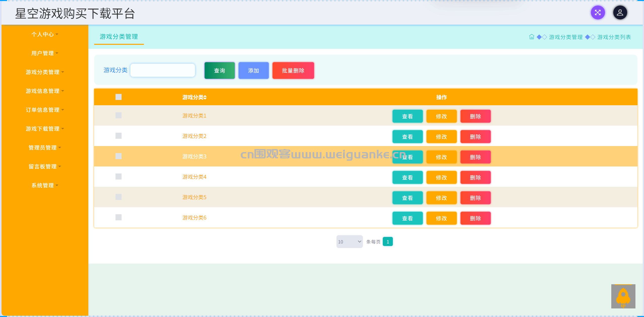Click the purple fullscreen toggle icon

coord(598,13)
